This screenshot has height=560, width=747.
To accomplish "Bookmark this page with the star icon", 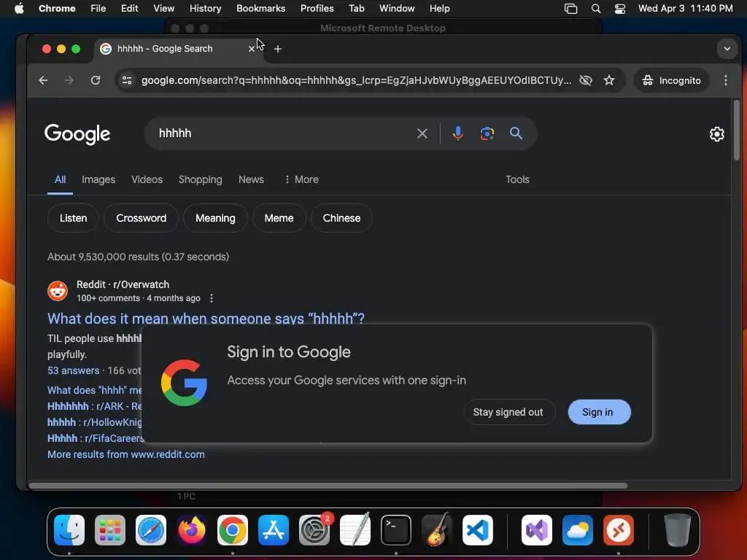I will point(609,80).
